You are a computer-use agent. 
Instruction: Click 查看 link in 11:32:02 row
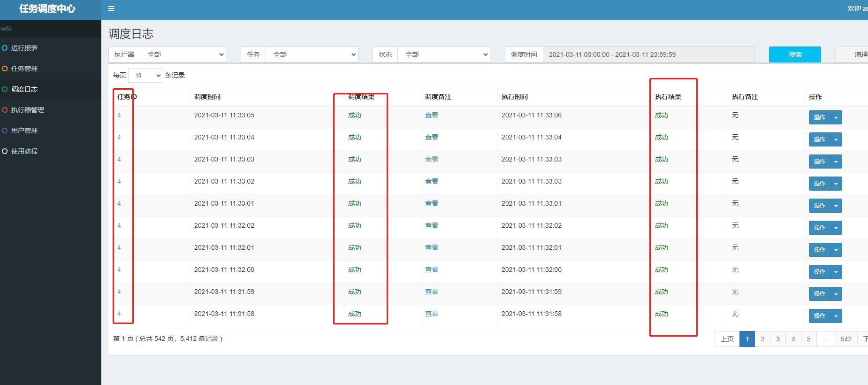pyautogui.click(x=432, y=225)
